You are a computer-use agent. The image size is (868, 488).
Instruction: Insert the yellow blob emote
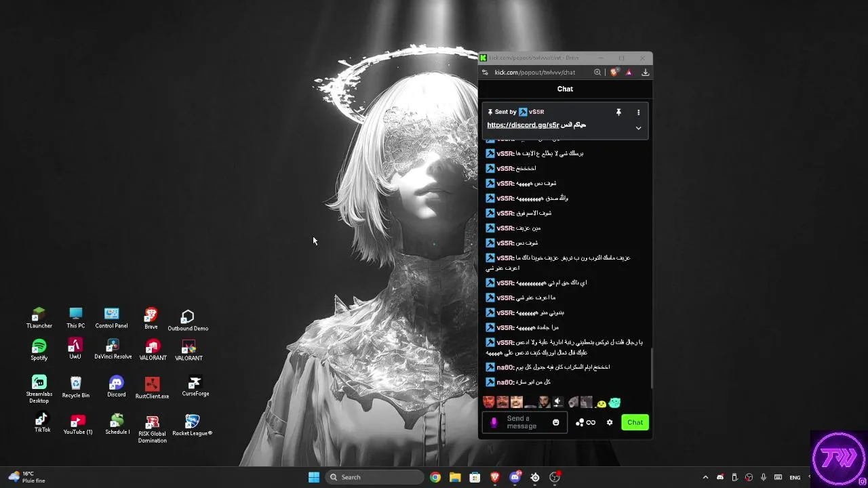(601, 403)
